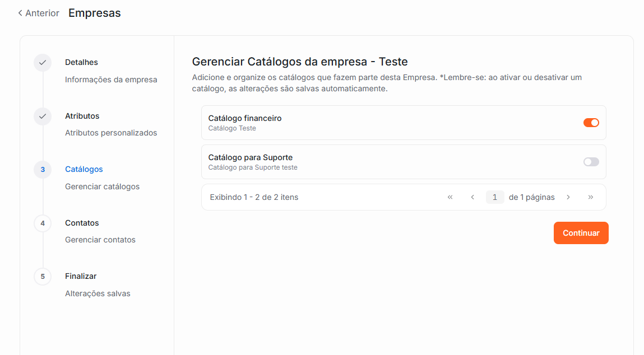Open the Finalizar step label
The image size is (644, 355).
(81, 276)
